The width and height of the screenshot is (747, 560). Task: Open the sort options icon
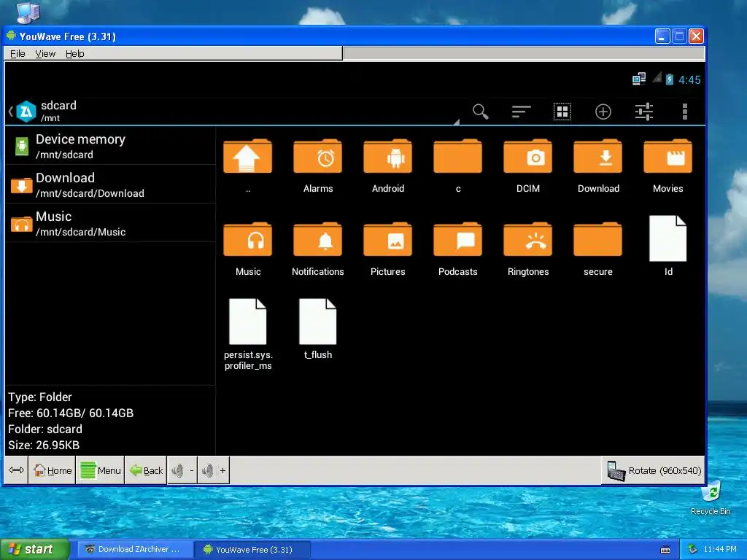(x=521, y=112)
